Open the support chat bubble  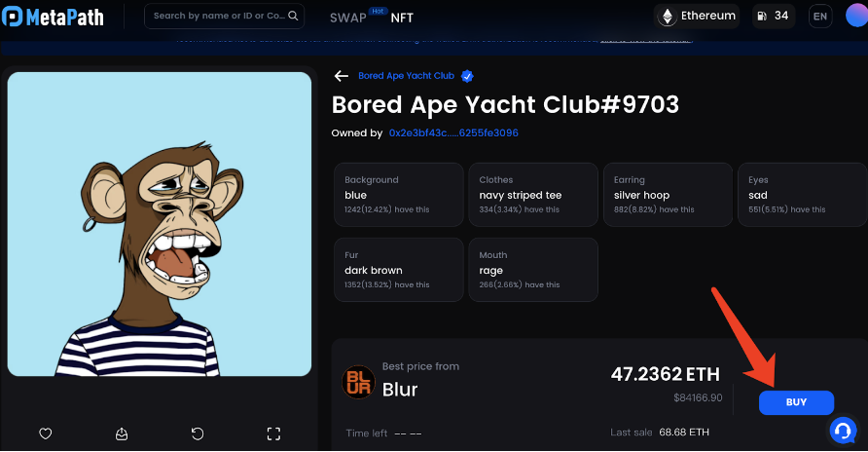click(x=843, y=429)
